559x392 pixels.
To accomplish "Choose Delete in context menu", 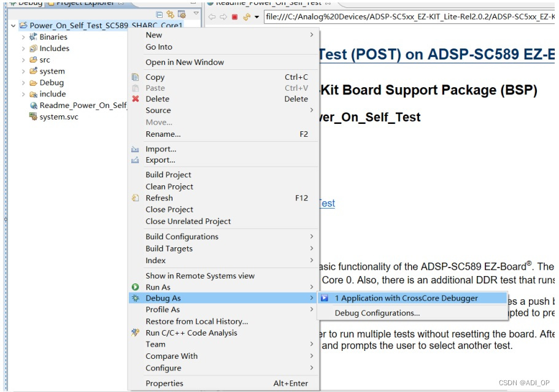I will click(223, 99).
